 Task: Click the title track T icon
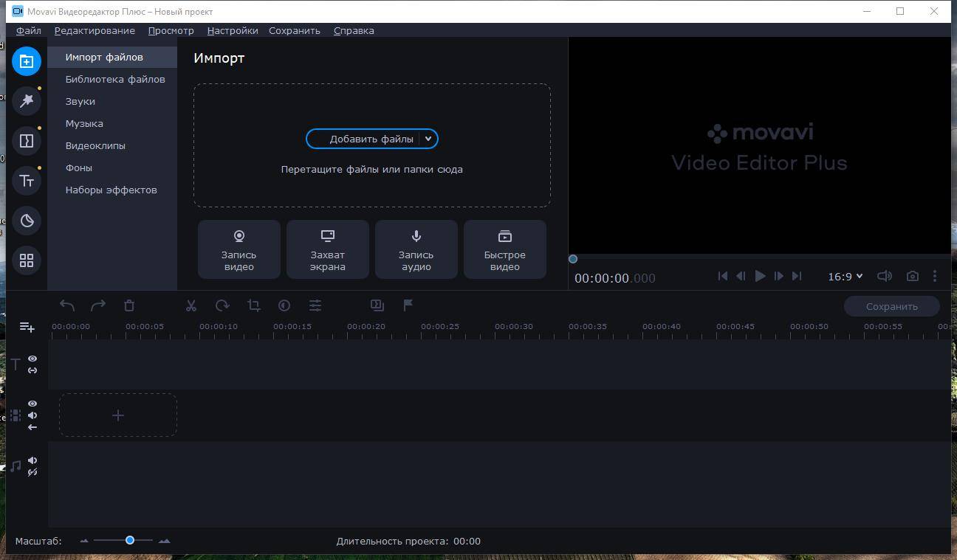16,364
